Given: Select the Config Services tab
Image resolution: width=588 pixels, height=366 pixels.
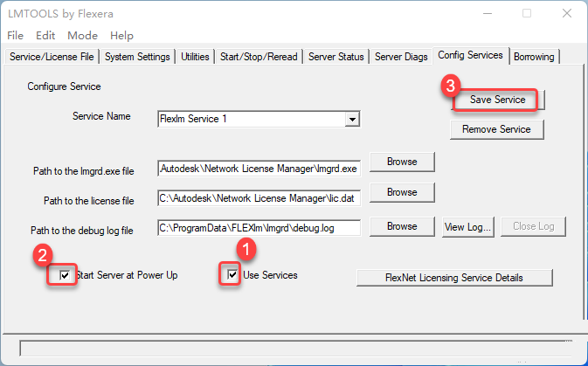Looking at the screenshot, I should click(470, 56).
